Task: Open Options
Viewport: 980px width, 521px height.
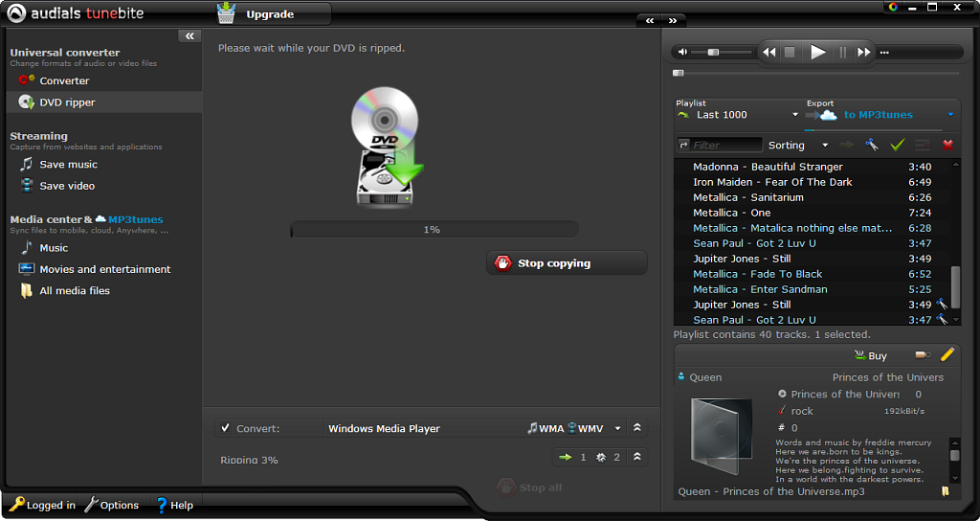Action: coord(111,505)
